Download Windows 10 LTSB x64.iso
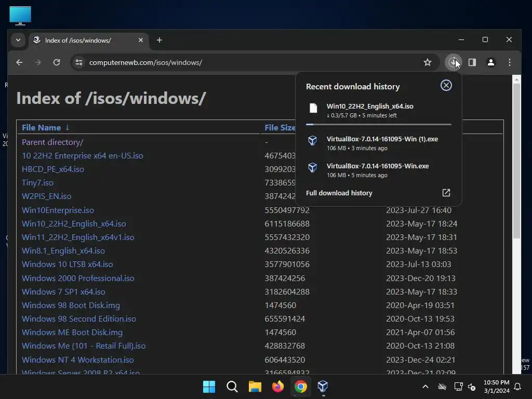The image size is (532, 399). (67, 264)
